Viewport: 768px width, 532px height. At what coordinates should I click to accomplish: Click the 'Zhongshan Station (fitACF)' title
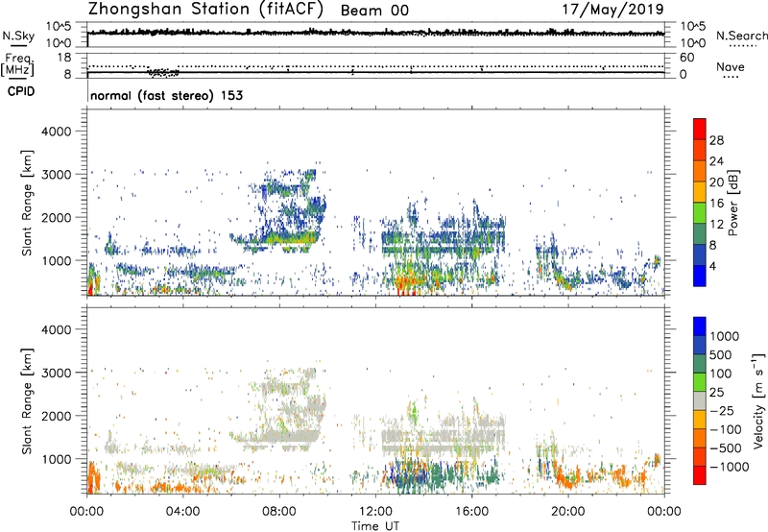pyautogui.click(x=205, y=10)
